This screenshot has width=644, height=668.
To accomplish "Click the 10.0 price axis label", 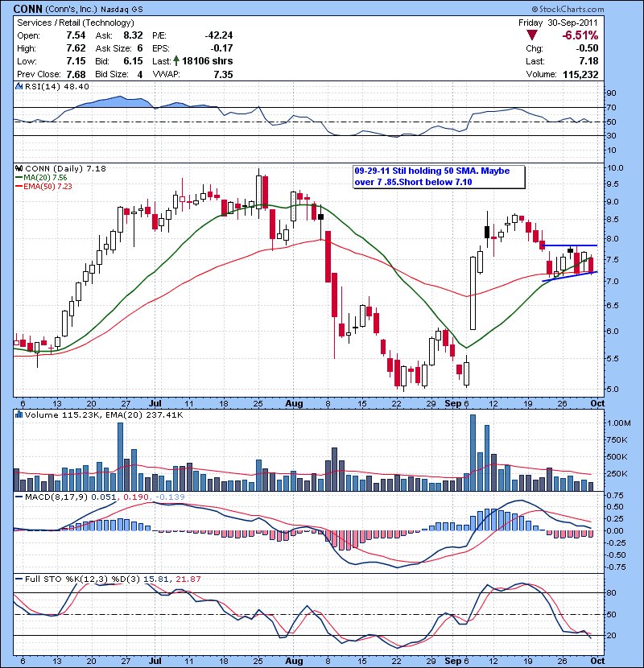I will (615, 168).
